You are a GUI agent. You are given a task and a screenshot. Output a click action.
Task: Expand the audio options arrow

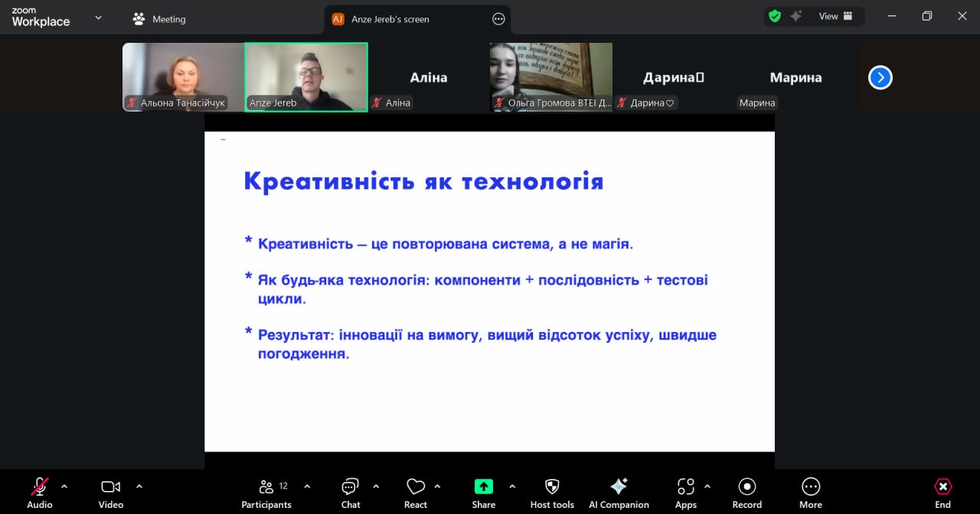[64, 486]
